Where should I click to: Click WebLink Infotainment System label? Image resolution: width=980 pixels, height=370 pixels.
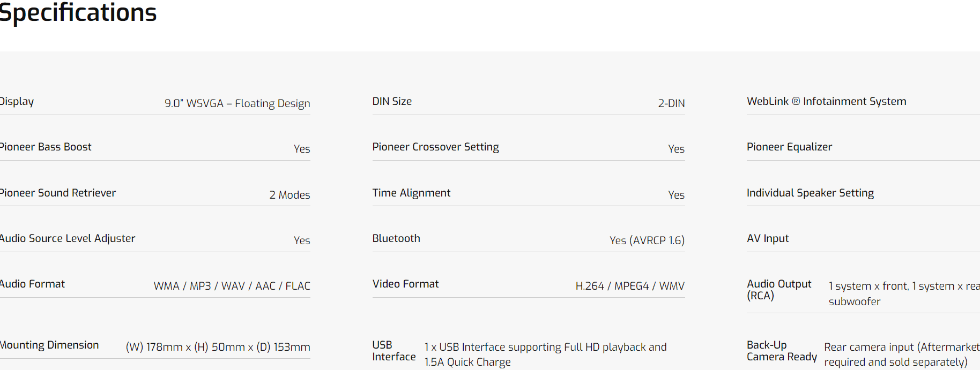826,101
